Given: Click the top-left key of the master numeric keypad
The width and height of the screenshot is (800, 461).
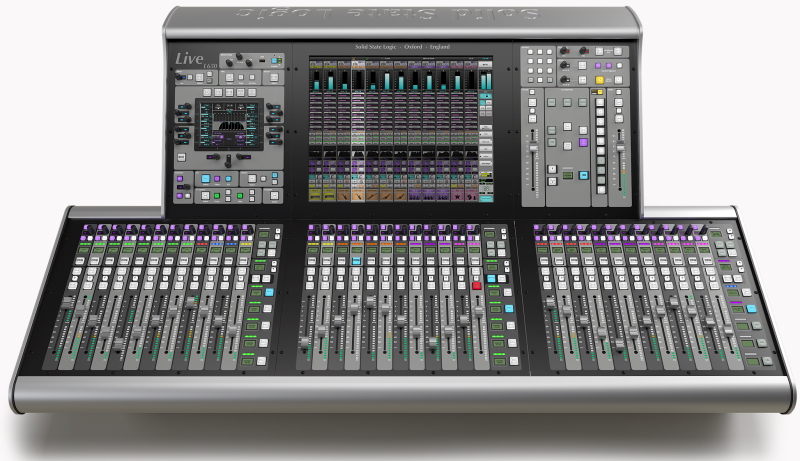Looking at the screenshot, I should point(530,52).
